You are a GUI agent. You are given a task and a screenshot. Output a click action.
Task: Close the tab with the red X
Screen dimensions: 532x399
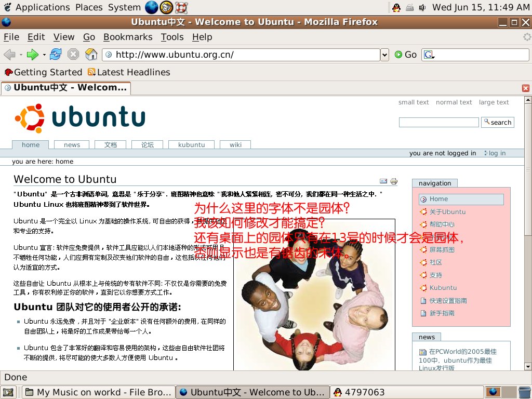[x=526, y=88]
